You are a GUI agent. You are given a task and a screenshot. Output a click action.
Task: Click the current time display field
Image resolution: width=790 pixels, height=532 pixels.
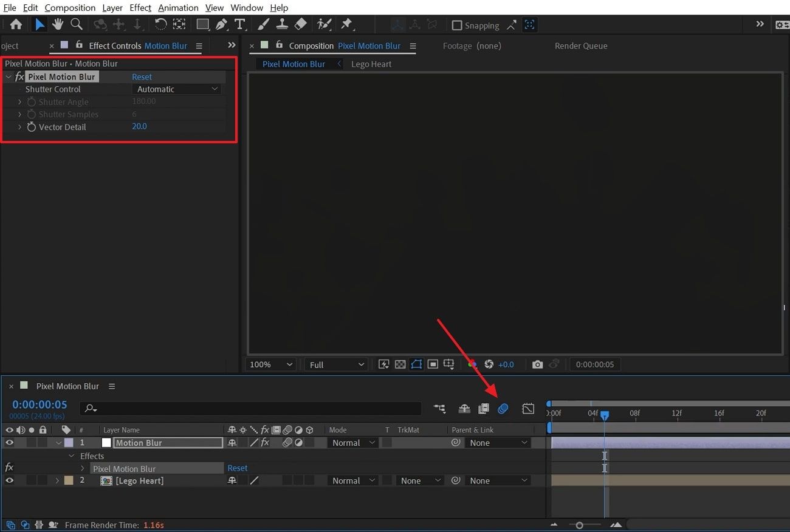tap(39, 404)
